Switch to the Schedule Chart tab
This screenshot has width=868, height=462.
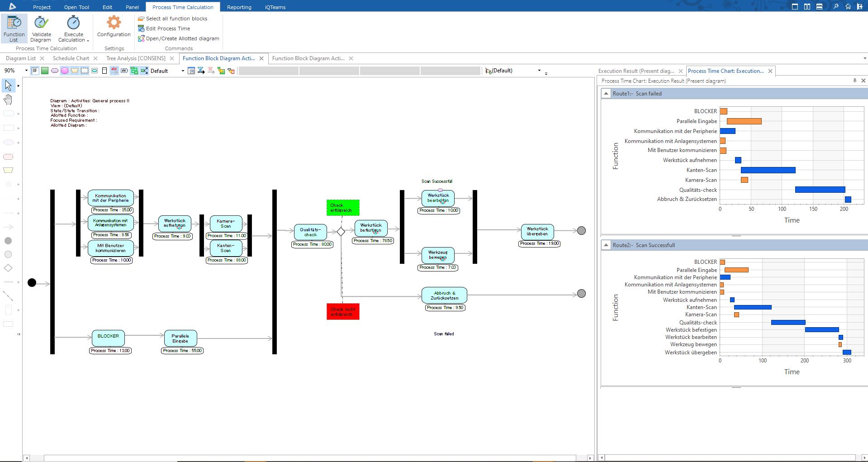(71, 58)
